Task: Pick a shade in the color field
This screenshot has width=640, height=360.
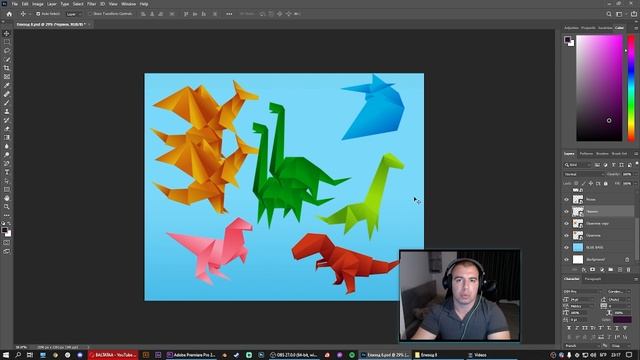Action: click(599, 88)
